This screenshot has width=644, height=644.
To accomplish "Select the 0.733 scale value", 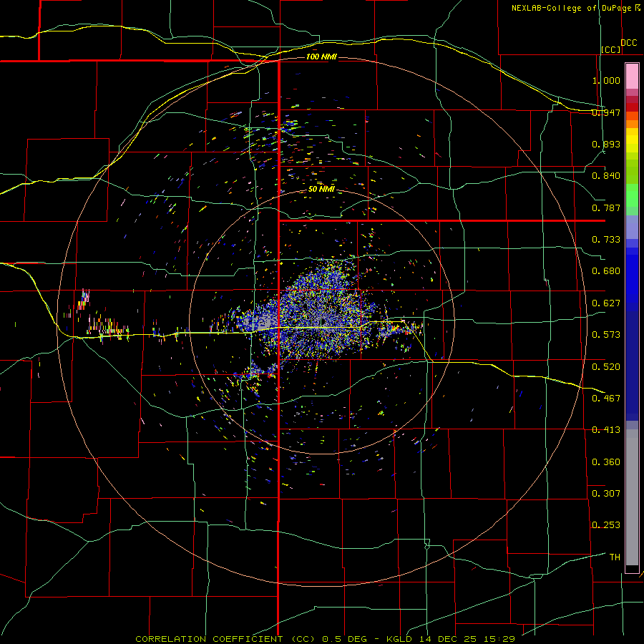I will click(606, 240).
